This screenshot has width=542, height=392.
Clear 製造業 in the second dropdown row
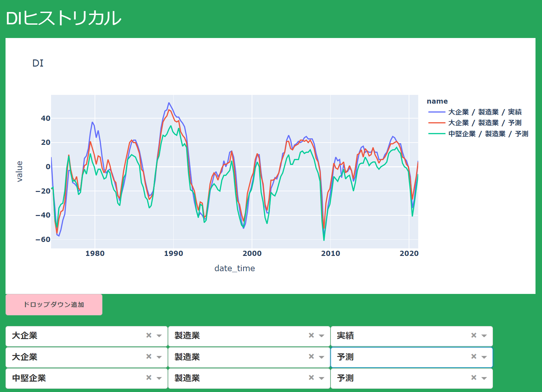coord(311,357)
